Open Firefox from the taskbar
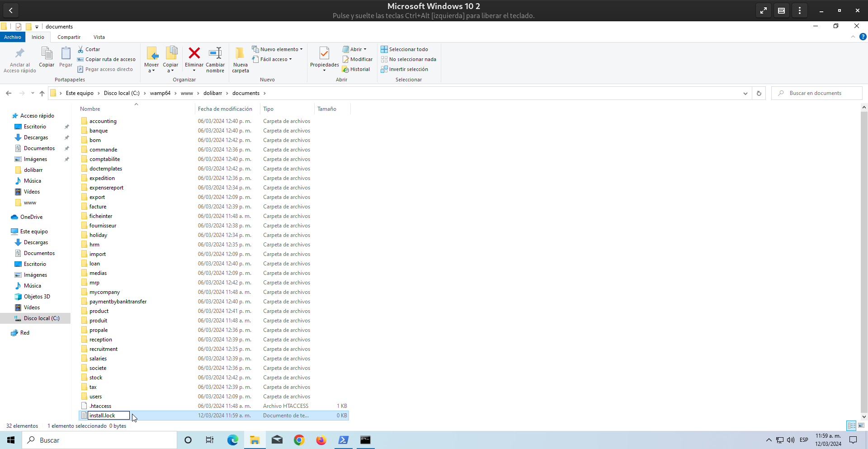 (321, 440)
